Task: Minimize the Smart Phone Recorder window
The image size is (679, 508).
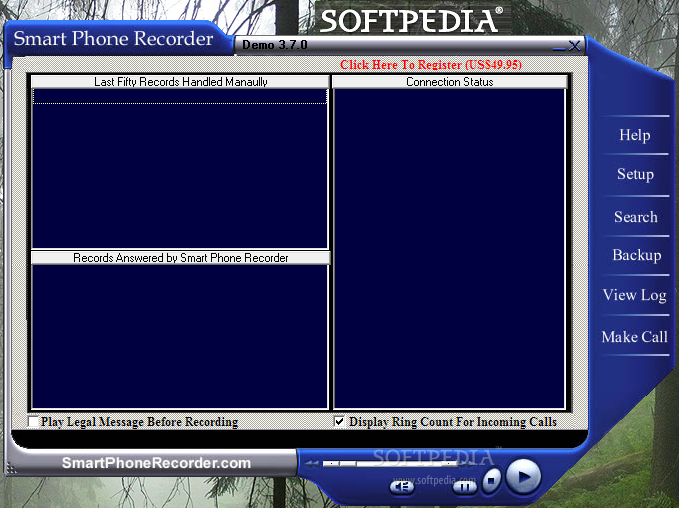Action: coord(559,47)
